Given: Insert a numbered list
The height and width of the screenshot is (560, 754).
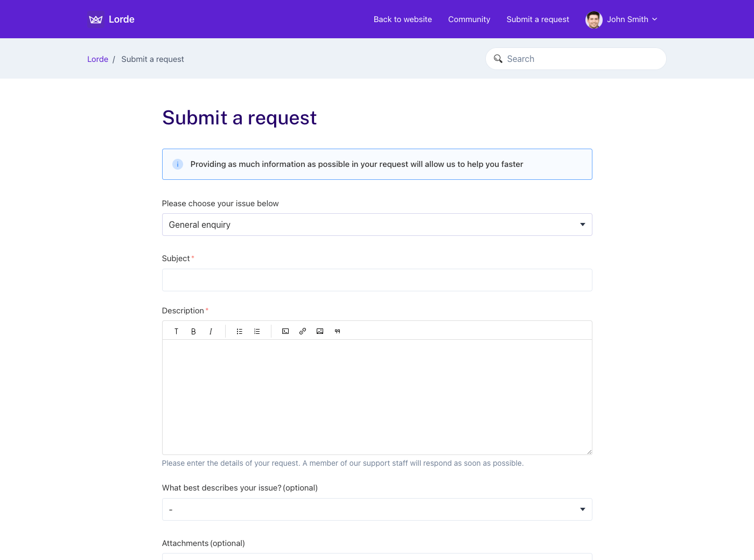Looking at the screenshot, I should (x=257, y=331).
